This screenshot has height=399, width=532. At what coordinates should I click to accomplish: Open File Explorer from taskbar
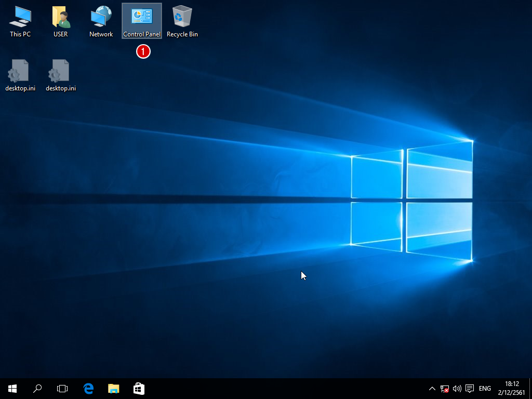click(x=114, y=389)
